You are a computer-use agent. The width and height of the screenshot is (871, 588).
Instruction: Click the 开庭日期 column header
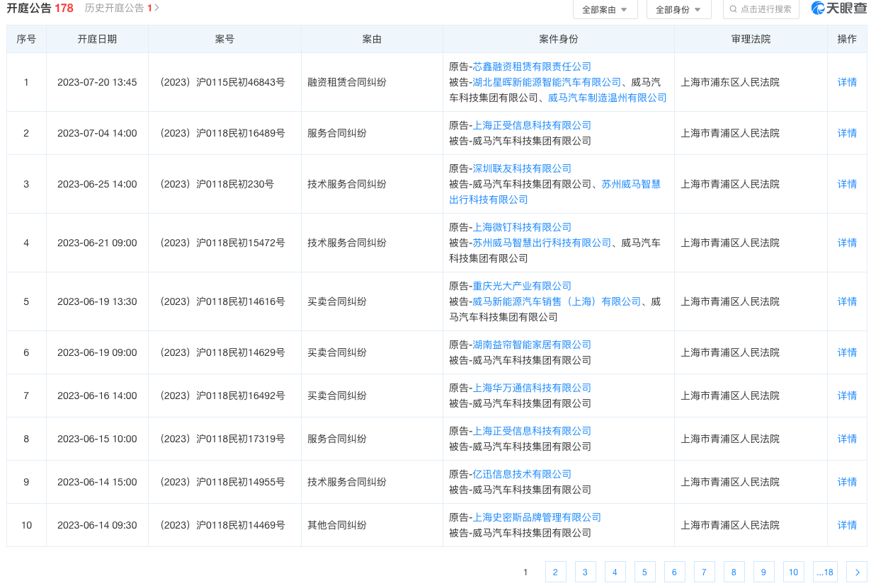pyautogui.click(x=97, y=39)
